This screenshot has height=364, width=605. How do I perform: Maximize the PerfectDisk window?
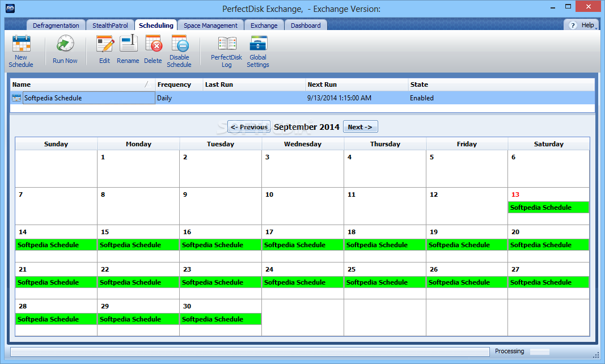568,7
